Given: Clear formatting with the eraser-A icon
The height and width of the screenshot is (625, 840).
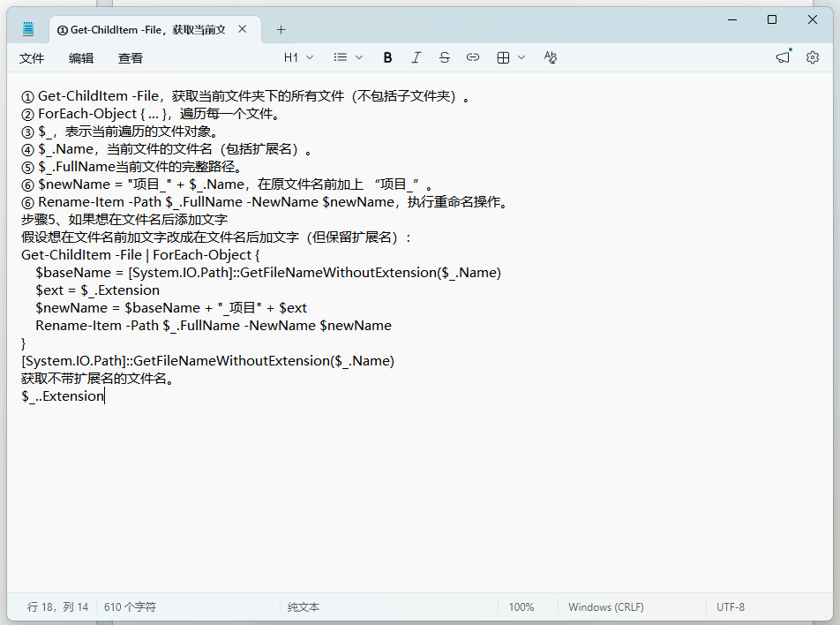Looking at the screenshot, I should tap(551, 57).
